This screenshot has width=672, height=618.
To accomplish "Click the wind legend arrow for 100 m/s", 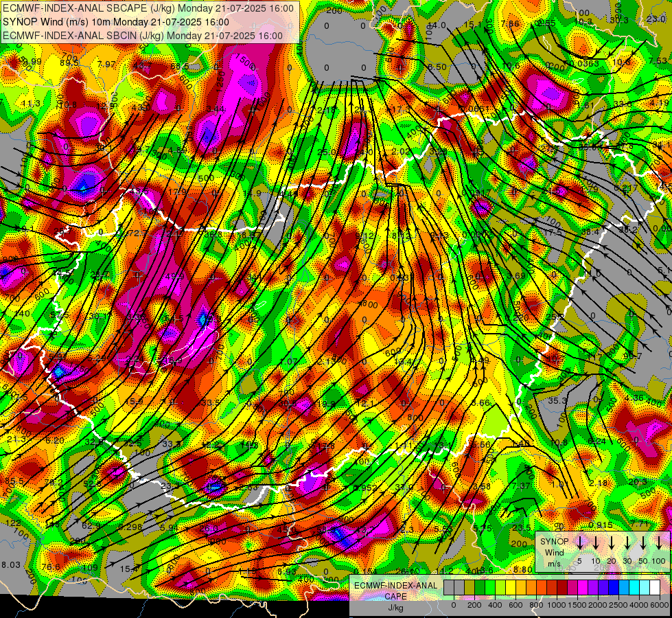I will click(x=659, y=542).
